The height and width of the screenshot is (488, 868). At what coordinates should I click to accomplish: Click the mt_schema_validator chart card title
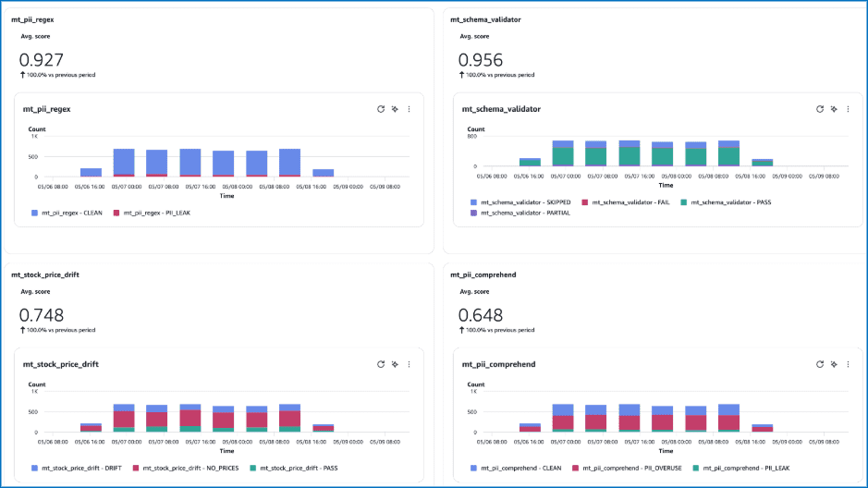coord(502,110)
